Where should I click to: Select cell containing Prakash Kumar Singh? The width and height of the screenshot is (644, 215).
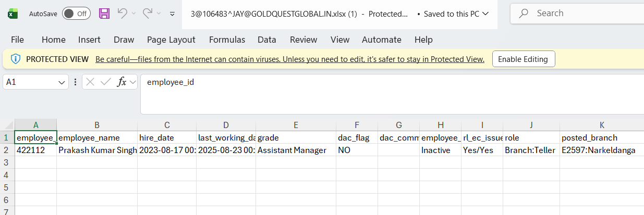pos(97,150)
